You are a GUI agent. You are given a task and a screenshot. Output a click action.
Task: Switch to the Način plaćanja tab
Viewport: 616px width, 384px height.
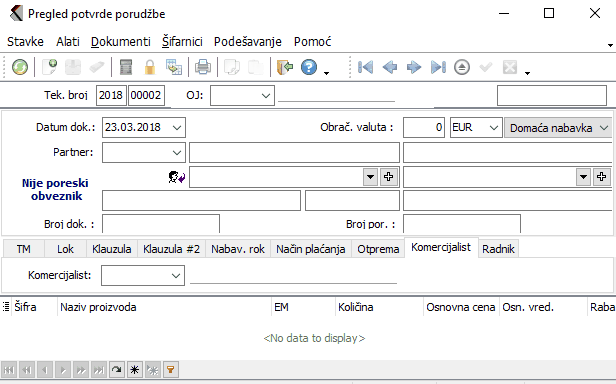[x=310, y=249]
